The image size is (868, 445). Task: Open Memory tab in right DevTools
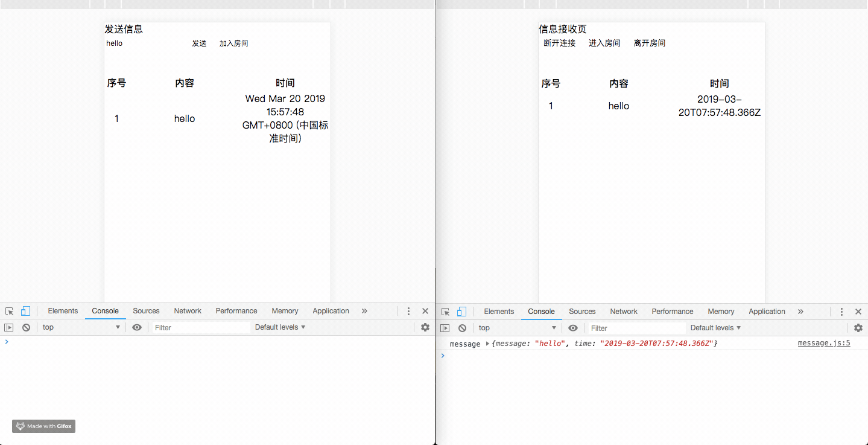point(721,312)
